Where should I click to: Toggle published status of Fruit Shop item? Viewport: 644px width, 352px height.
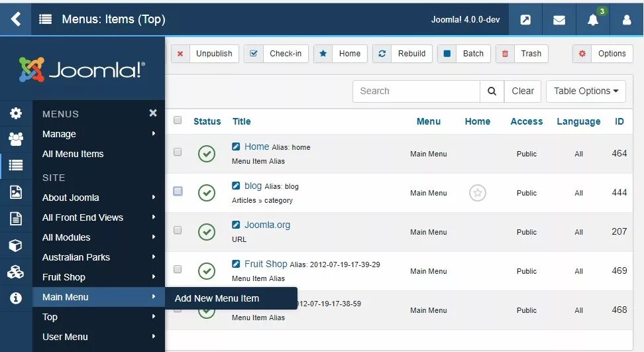coord(207,270)
